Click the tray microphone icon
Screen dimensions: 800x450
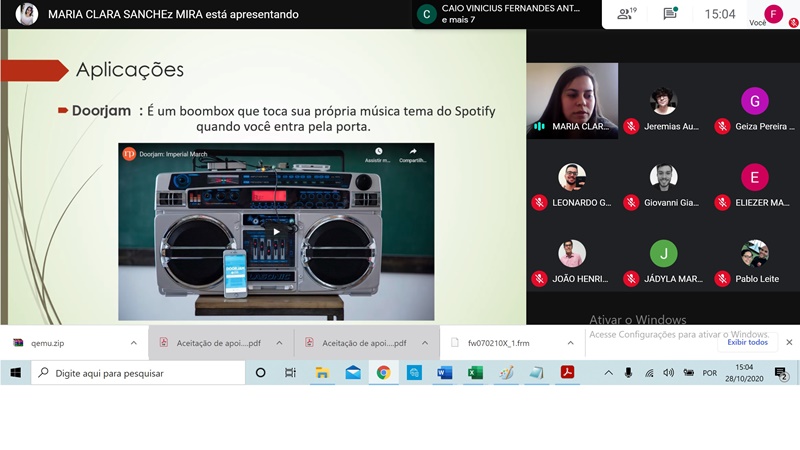click(x=629, y=373)
